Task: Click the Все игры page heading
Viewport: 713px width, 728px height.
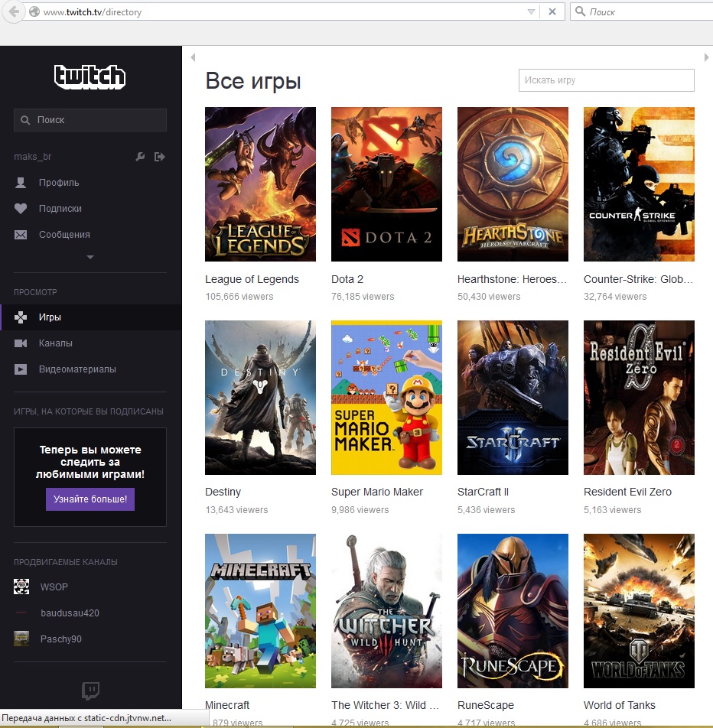Action: (253, 81)
